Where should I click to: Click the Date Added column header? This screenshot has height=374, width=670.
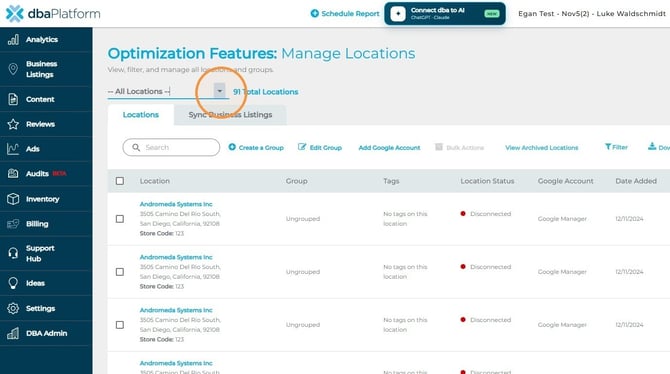pyautogui.click(x=636, y=181)
